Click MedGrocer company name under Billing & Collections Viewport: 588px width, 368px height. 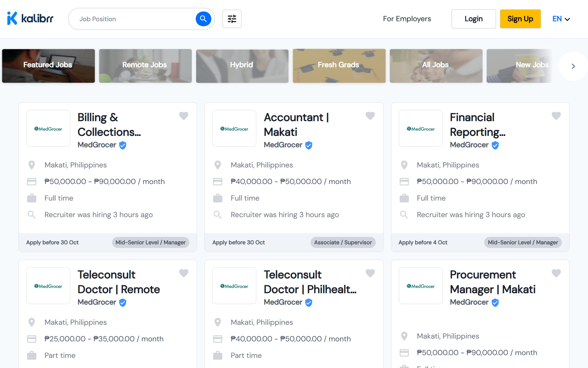[97, 145]
